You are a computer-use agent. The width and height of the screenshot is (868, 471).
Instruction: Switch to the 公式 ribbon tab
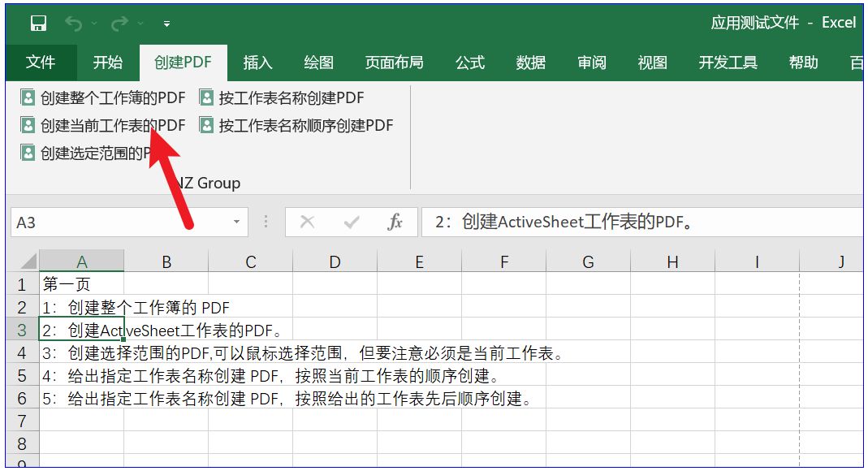(470, 62)
